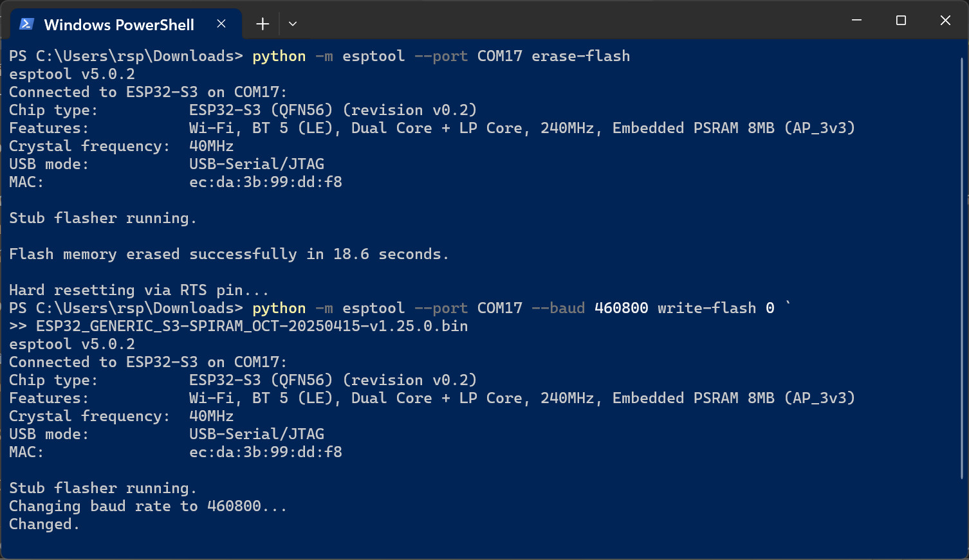
Task: Click the first MAC address ec:da:3b:99:dd:f8
Action: click(x=266, y=182)
